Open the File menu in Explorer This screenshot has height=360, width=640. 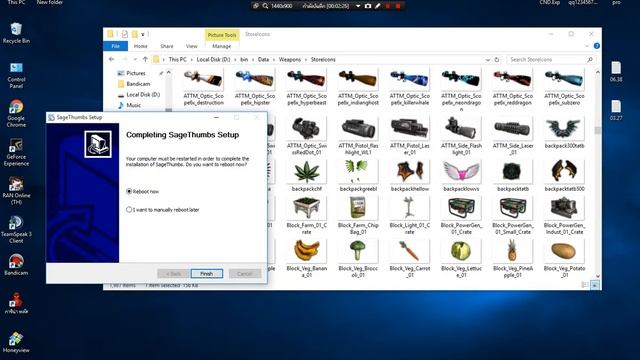116,46
